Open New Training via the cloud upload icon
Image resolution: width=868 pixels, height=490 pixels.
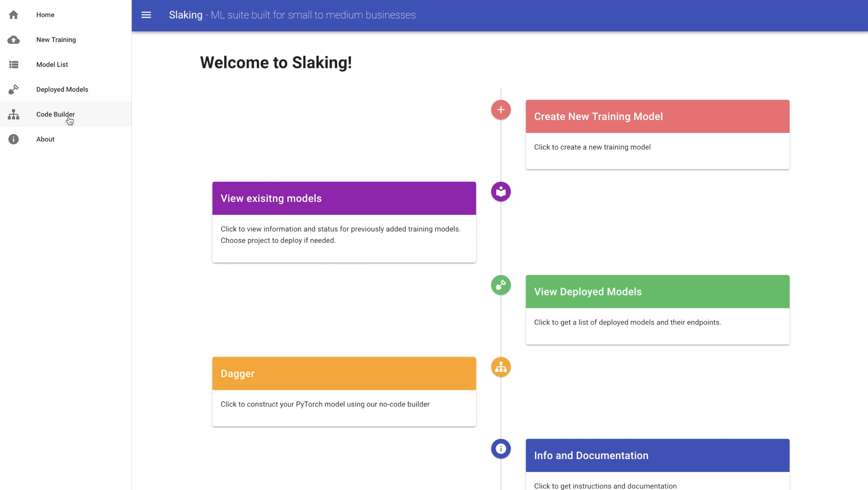click(x=14, y=40)
